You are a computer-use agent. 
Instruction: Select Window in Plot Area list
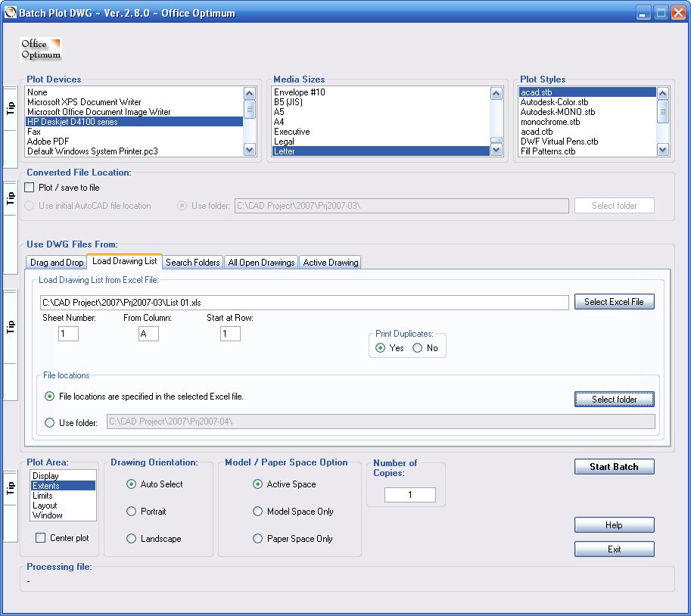(x=63, y=515)
